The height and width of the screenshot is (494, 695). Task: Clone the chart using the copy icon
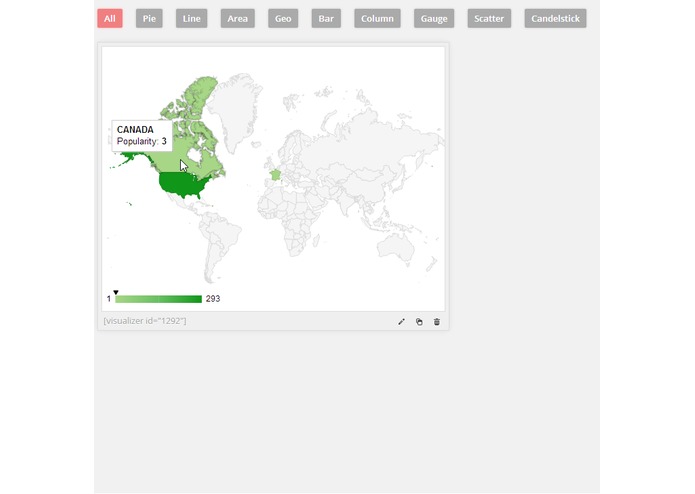click(x=419, y=322)
